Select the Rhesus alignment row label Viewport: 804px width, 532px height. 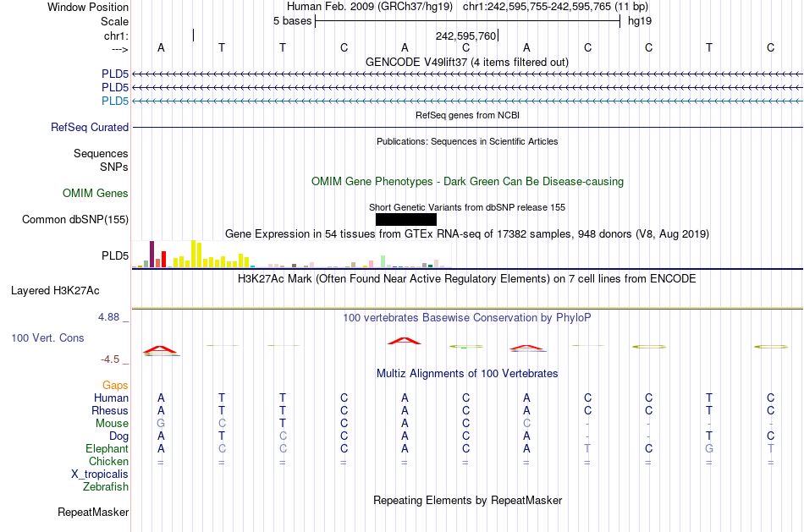(110, 411)
